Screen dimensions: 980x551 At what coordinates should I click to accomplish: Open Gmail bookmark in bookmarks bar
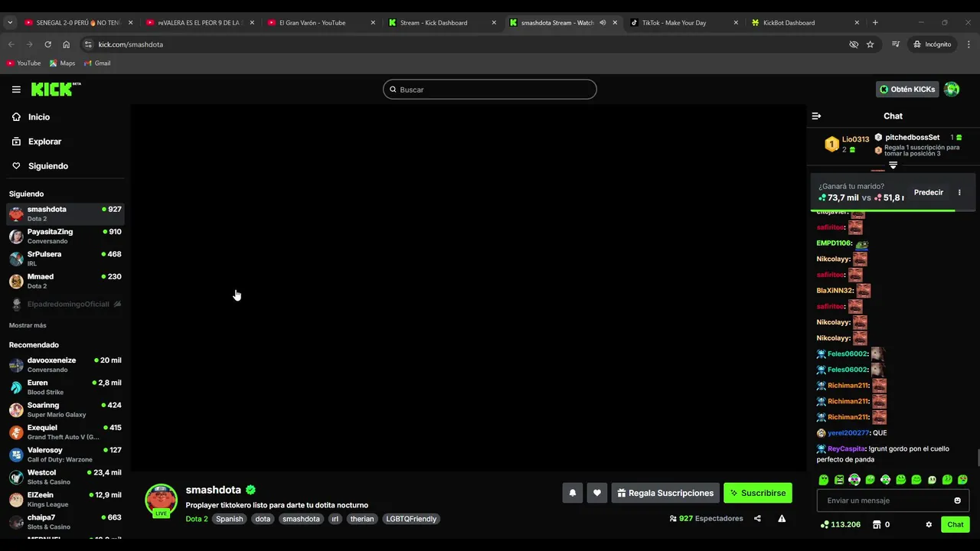tap(97, 64)
